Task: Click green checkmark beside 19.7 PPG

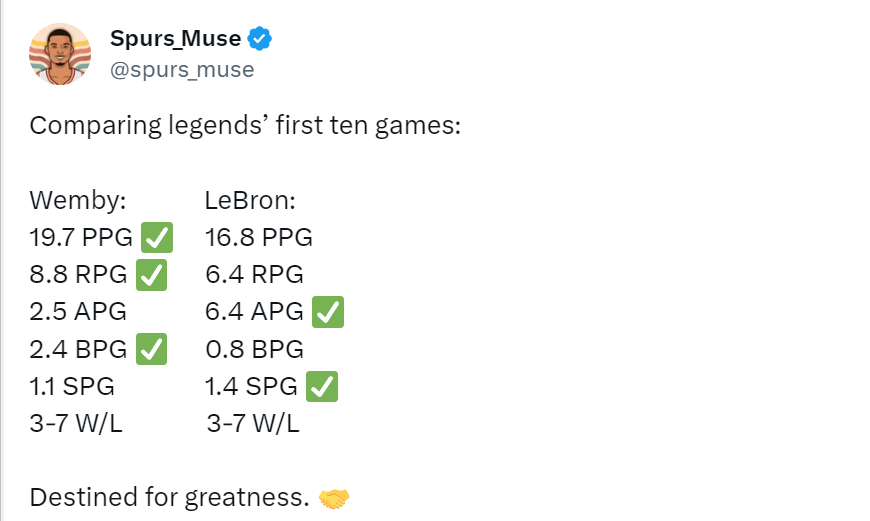Action: 157,237
